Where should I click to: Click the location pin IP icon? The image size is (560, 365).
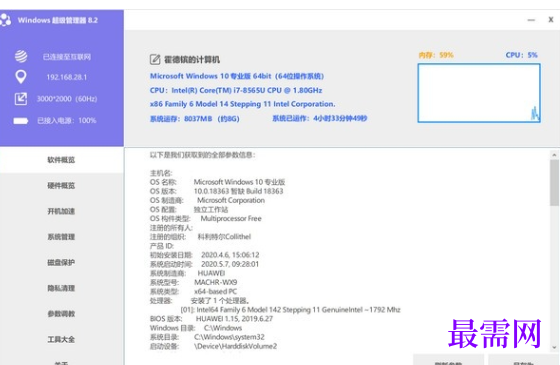(x=21, y=77)
